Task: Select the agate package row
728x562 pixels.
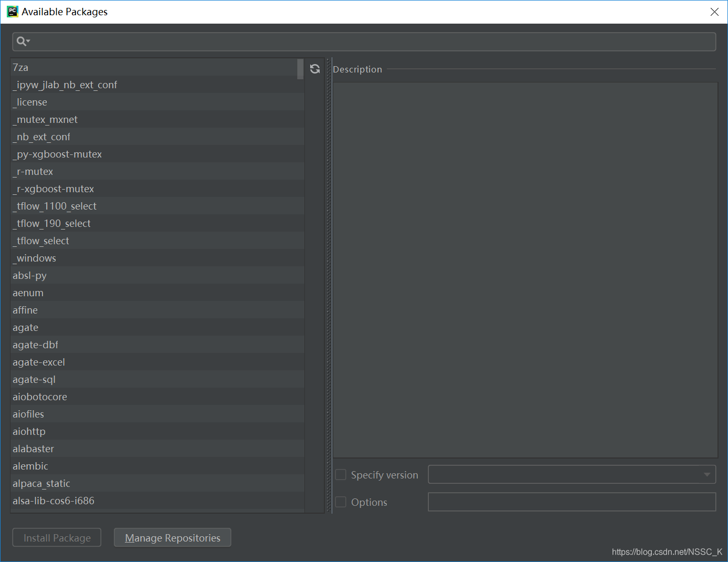Action: [x=157, y=327]
